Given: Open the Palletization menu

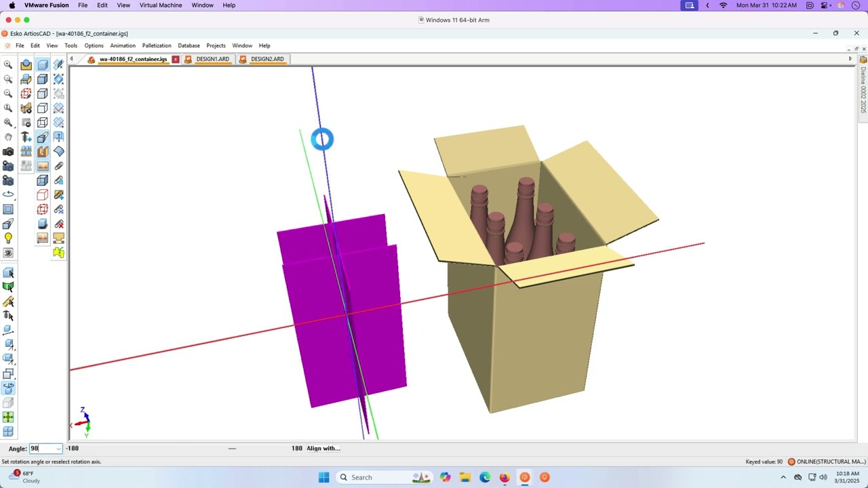Looking at the screenshot, I should click(x=157, y=45).
